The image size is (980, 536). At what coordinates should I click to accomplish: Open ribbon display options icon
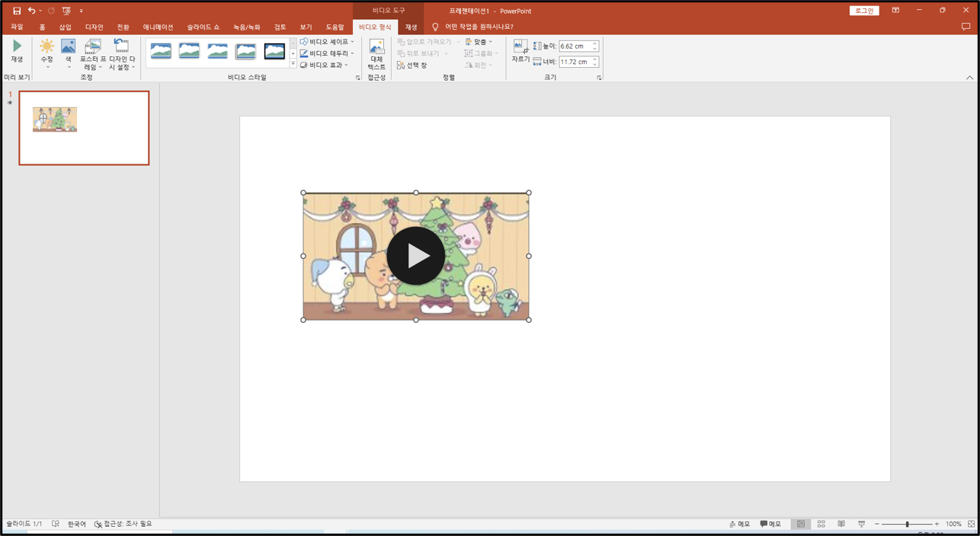pos(895,11)
